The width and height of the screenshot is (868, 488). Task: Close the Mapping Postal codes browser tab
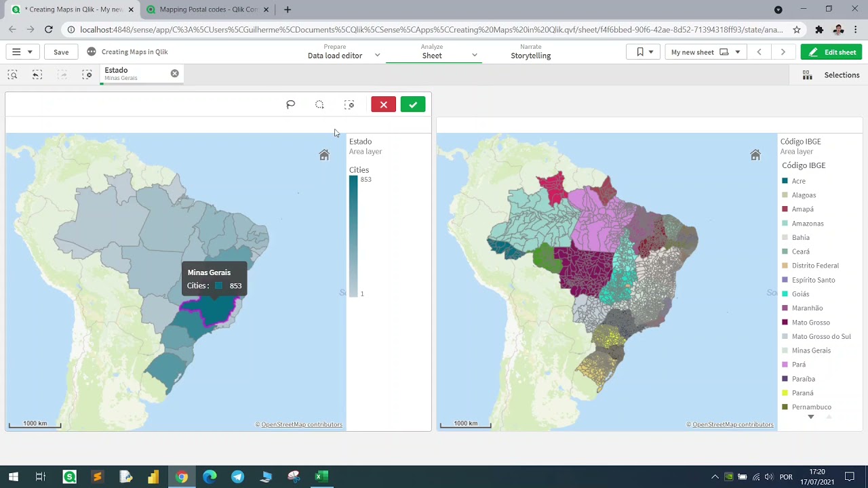point(266,9)
